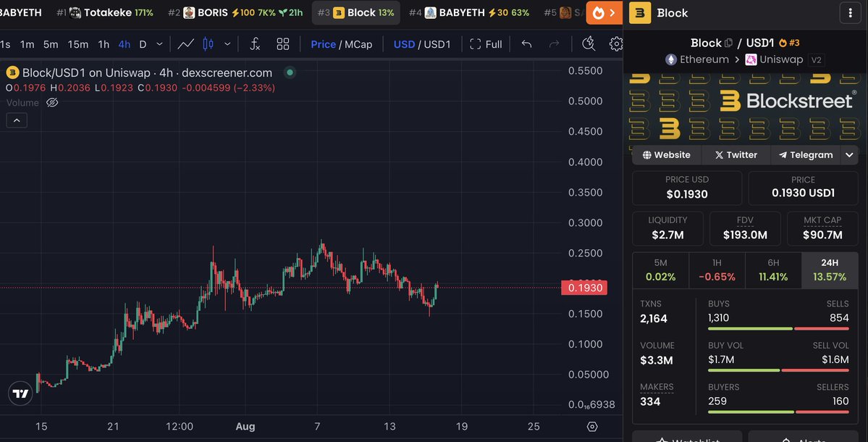
Task: Click the undo arrow in chart toolbar
Action: (526, 44)
